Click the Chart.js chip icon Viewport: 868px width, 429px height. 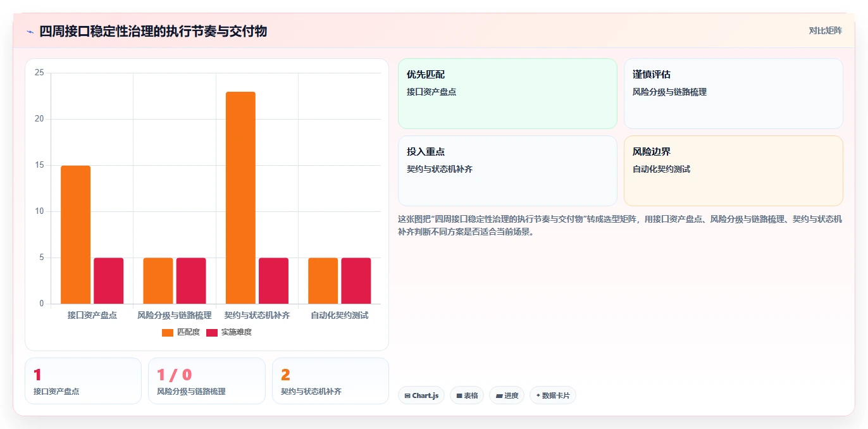click(x=407, y=396)
